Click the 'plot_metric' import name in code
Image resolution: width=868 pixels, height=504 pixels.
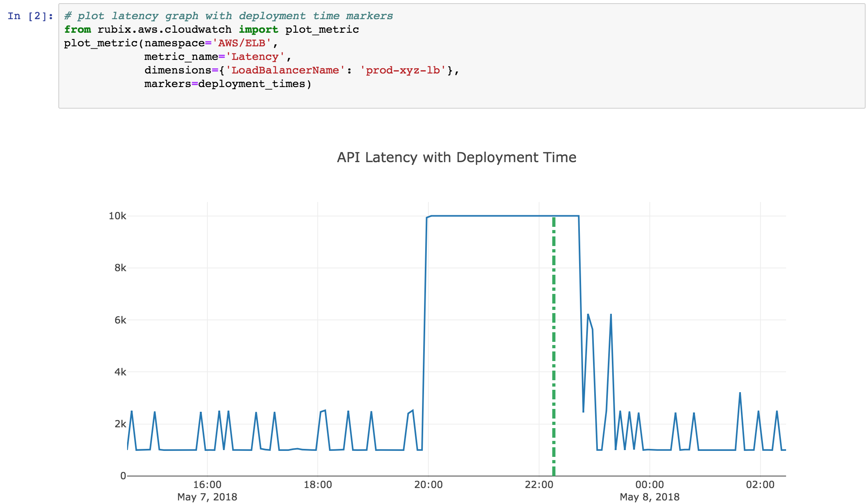tap(322, 30)
